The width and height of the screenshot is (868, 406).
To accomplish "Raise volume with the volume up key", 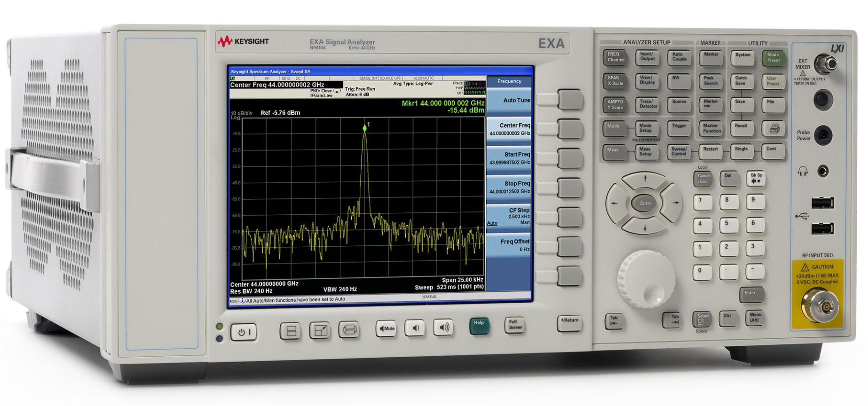I will coord(443,327).
